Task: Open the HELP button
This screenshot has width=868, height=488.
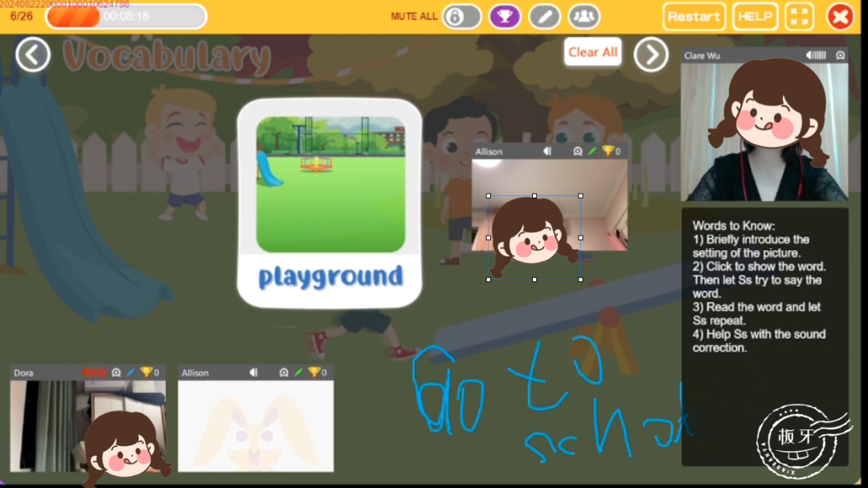Action: tap(755, 17)
